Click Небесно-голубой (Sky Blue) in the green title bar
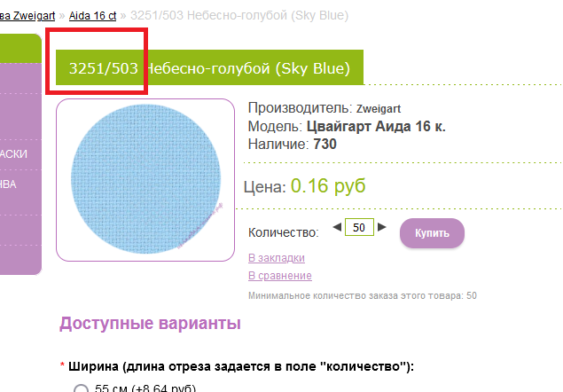The image size is (563, 392). click(248, 68)
